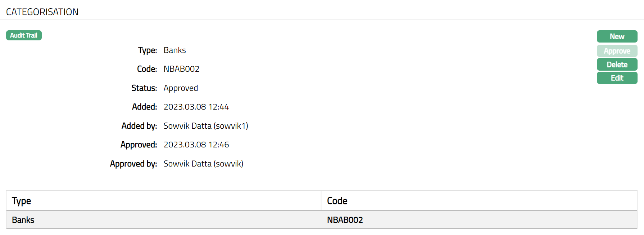Click the "Added by:" field label
The width and height of the screenshot is (644, 235).
tap(139, 126)
